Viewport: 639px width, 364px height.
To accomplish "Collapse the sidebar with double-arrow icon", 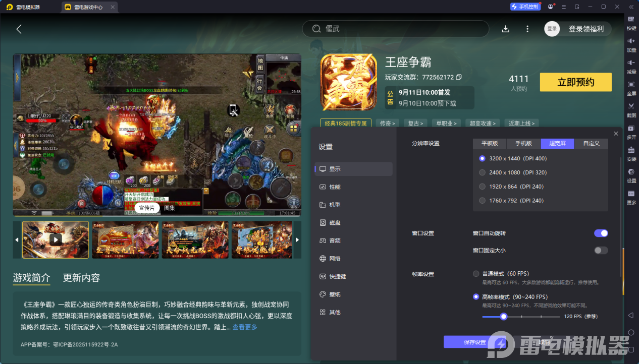I will tap(630, 7).
